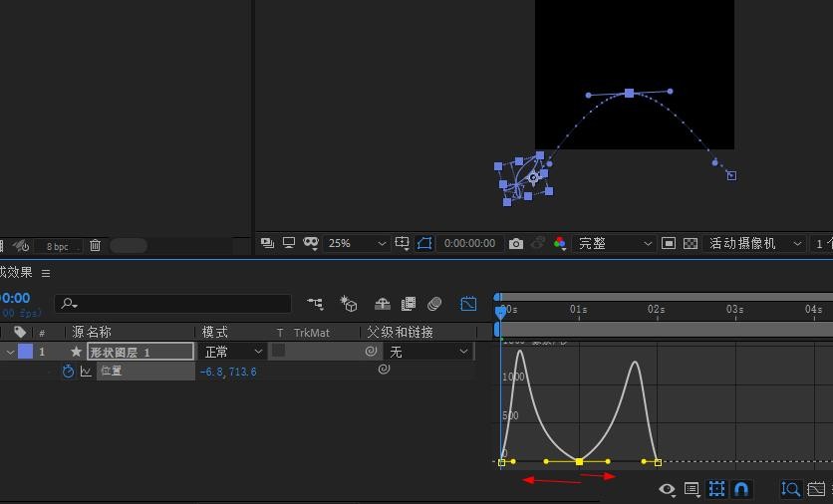This screenshot has width=833, height=504.
Task: Click the timeline current time 0:00 display
Action: 15,298
